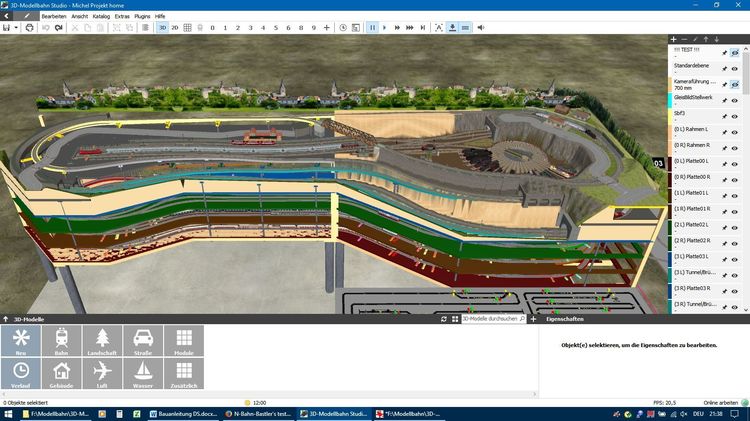Click the Undo arrow icon

click(46, 28)
